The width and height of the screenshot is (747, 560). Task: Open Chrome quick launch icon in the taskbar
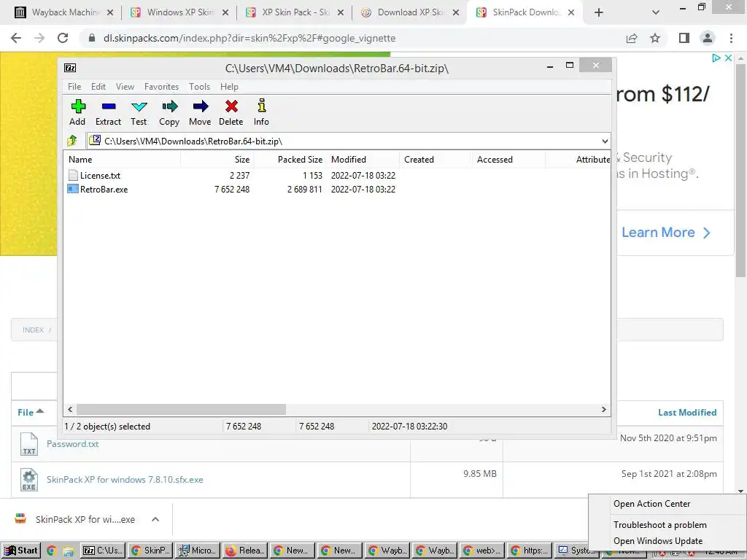click(x=52, y=551)
